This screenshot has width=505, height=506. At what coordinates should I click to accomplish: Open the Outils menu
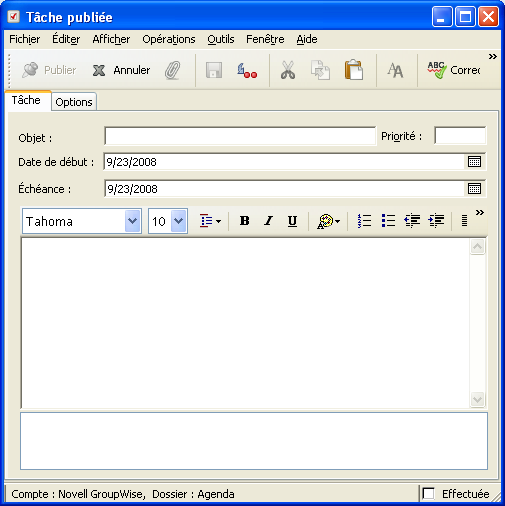click(x=221, y=39)
